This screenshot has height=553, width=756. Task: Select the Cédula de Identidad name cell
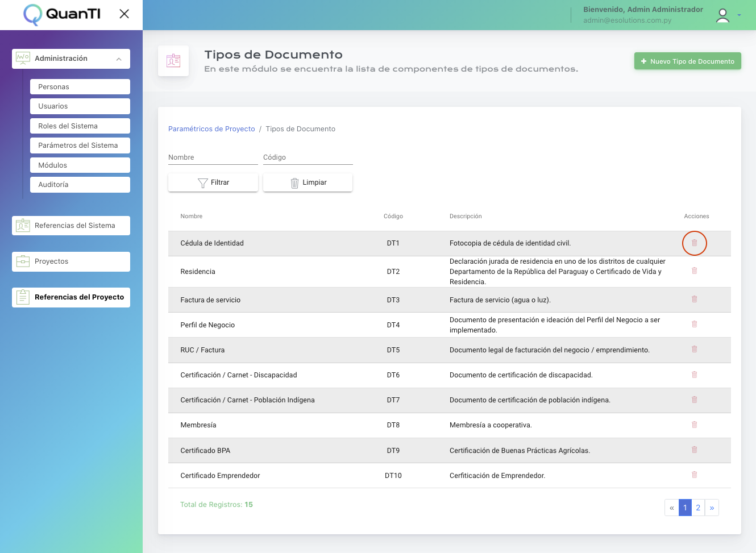[x=212, y=243]
